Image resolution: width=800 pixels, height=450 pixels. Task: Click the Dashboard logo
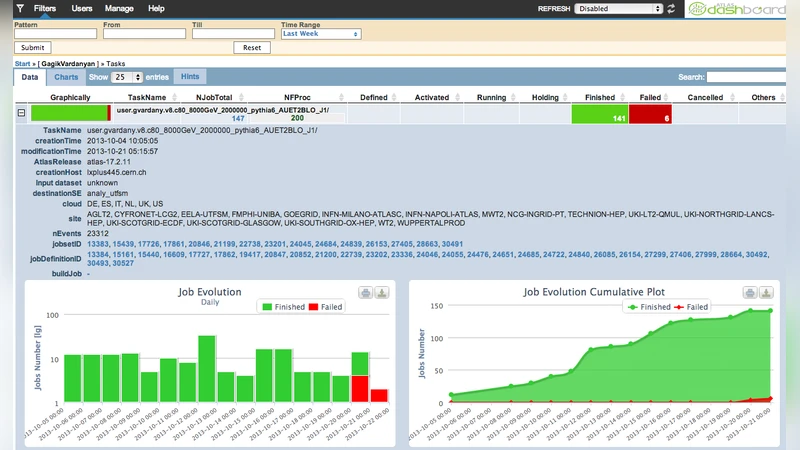point(740,9)
